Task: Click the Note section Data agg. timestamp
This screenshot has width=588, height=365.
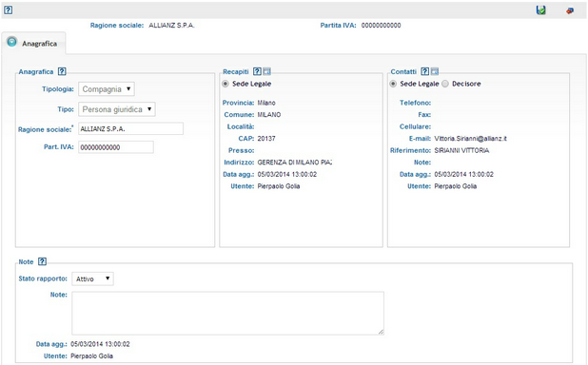Action: coord(100,344)
